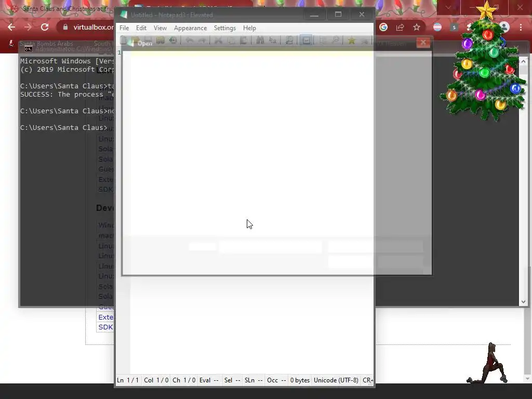Click Chrome page scrollbar down arrow
The image size is (532, 399).
coord(527,379)
